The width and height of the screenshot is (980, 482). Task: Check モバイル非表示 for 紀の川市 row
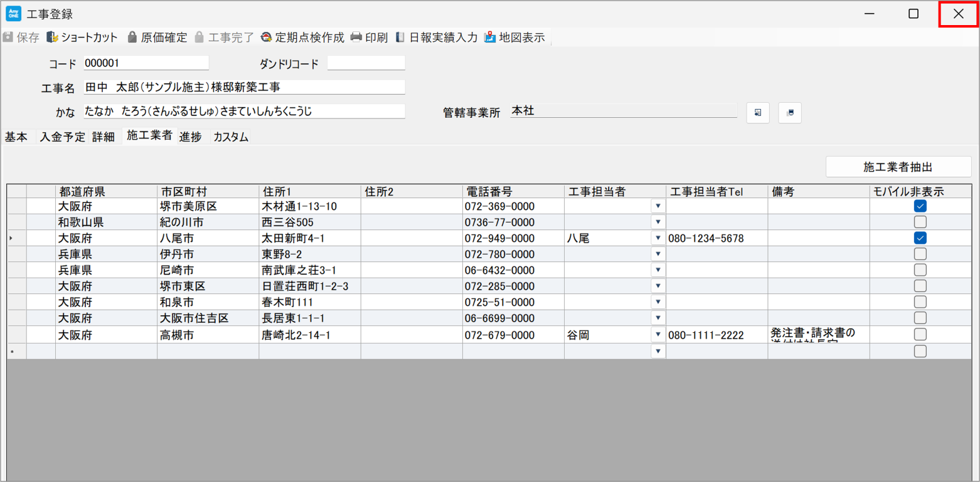(x=920, y=222)
